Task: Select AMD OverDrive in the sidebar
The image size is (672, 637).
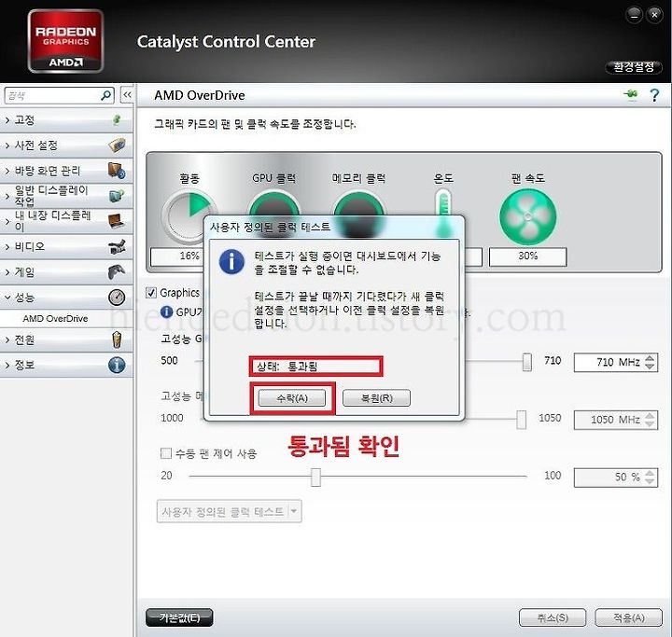Action: pyautogui.click(x=55, y=319)
